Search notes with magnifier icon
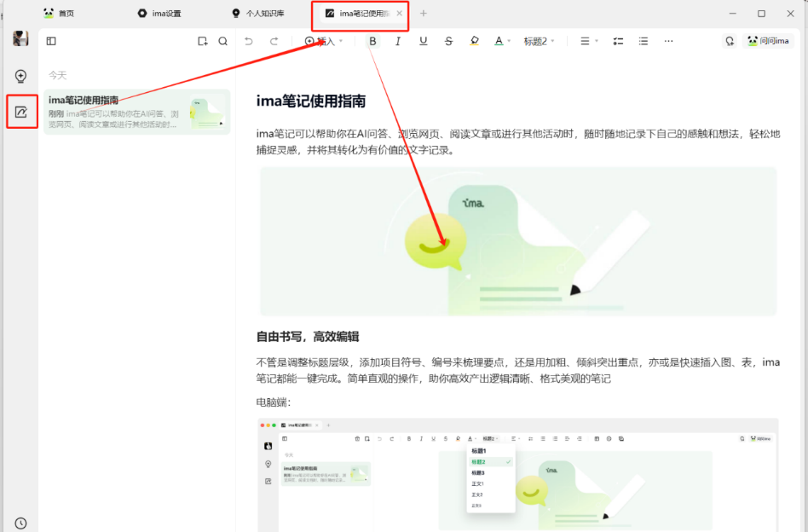Viewport: 808px width, 532px height. click(223, 41)
